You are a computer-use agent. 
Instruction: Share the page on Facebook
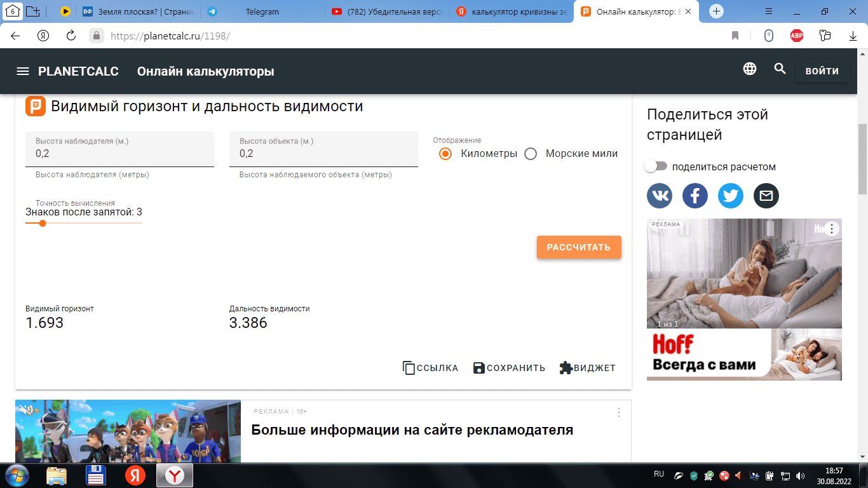695,196
